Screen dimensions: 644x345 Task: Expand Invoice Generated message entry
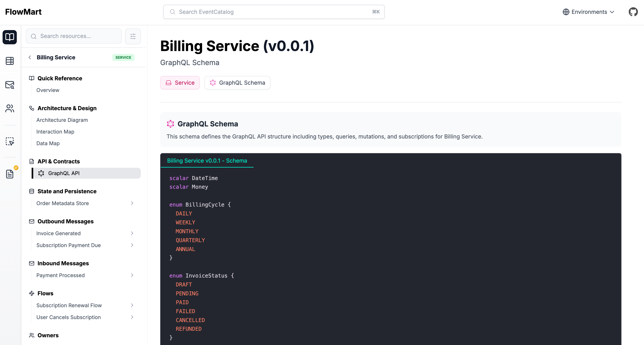[132, 233]
